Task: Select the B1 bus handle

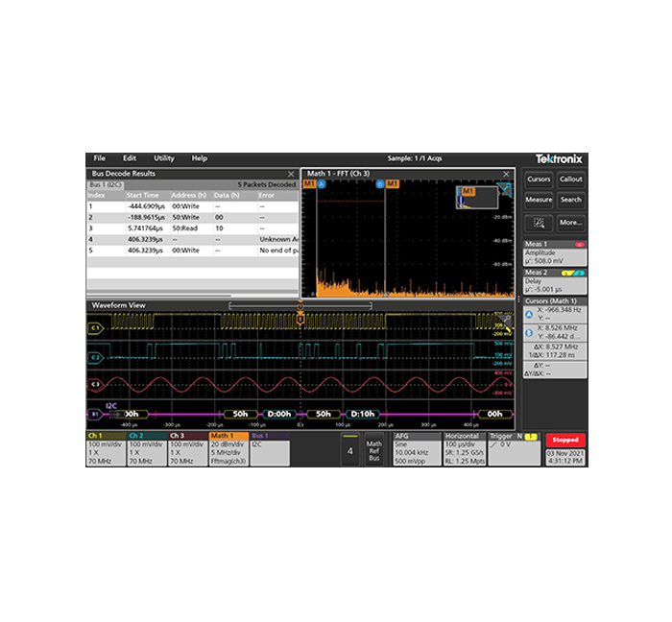Action: pos(95,415)
